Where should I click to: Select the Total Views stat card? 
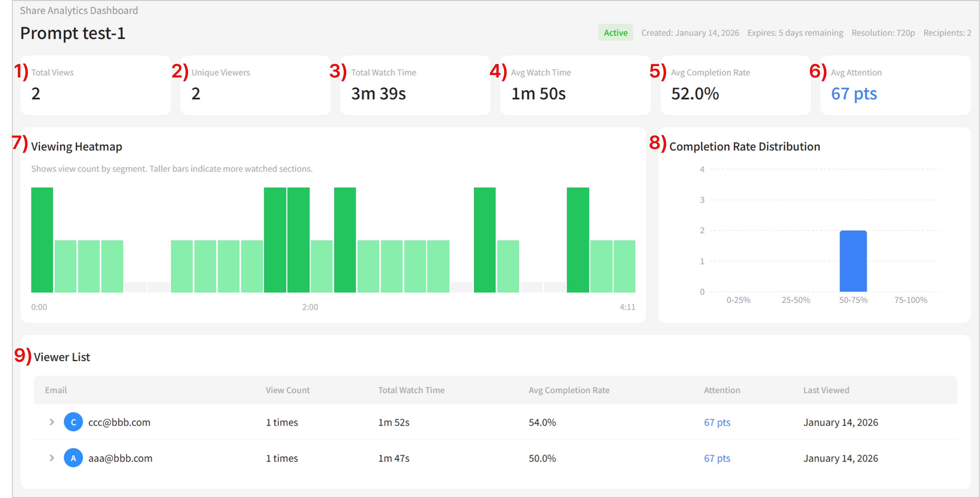pos(95,85)
